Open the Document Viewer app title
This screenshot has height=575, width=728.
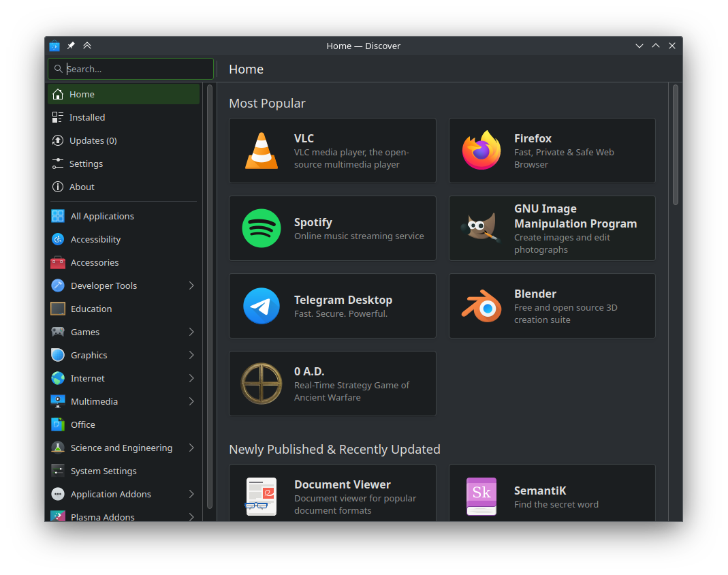(343, 484)
